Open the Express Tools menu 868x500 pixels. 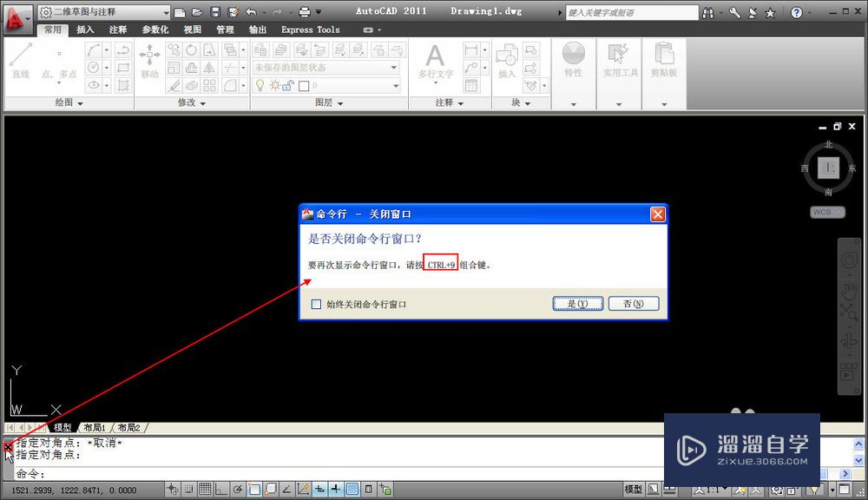pyautogui.click(x=309, y=29)
